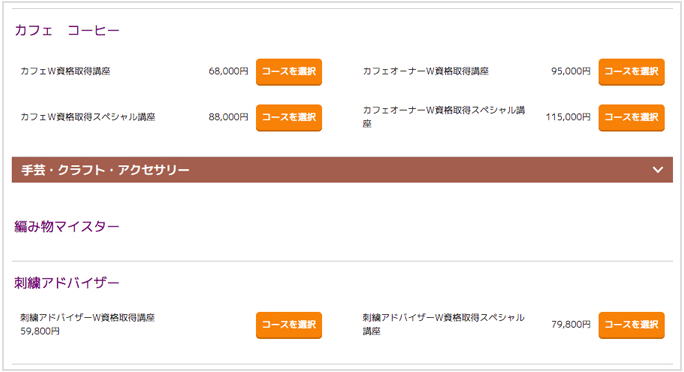Screen dimensions: 684x372
Task: Click the カフェオーナーW資格取得スペシャル講座 course name
Action: click(444, 117)
